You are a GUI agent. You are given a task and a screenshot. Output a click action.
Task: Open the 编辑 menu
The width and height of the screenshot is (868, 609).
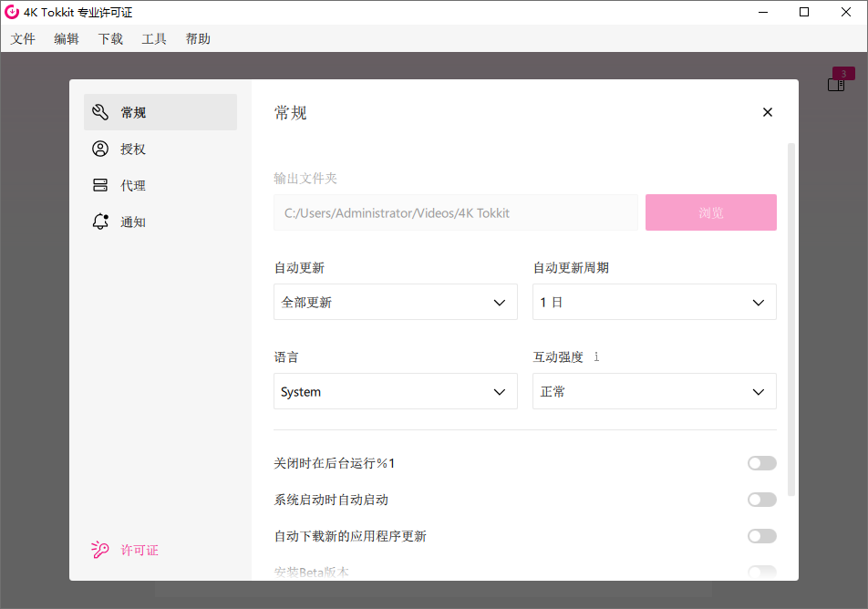(67, 39)
